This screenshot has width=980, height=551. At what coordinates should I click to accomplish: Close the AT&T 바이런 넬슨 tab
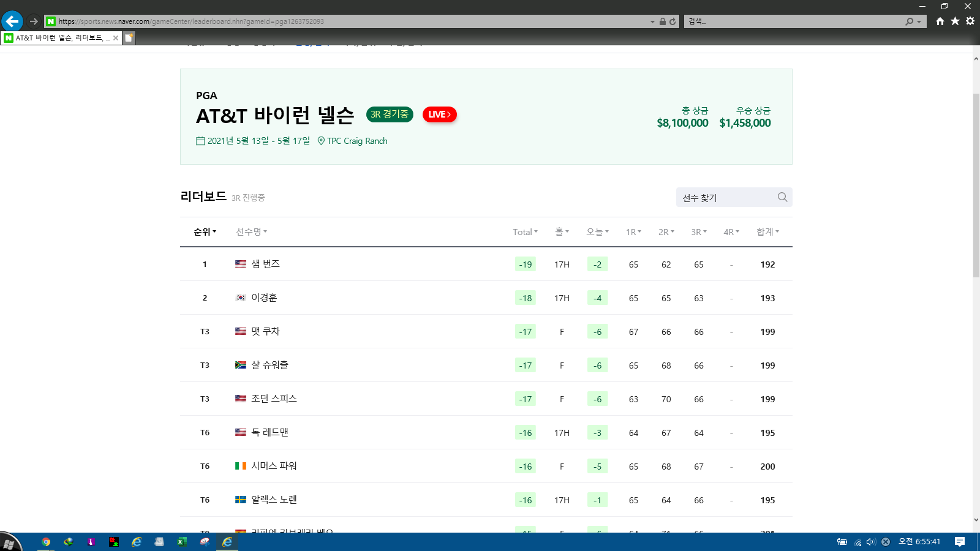coord(116,38)
